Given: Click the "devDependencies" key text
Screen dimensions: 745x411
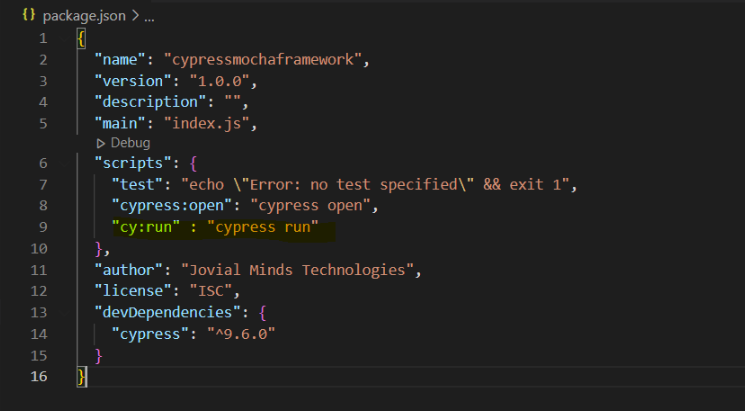Looking at the screenshot, I should coord(168,312).
